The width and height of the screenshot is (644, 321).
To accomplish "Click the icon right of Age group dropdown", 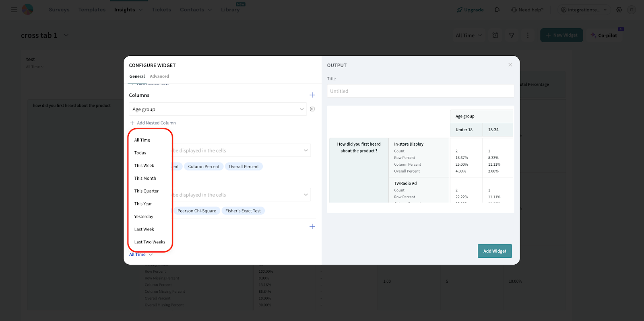I will point(312,109).
